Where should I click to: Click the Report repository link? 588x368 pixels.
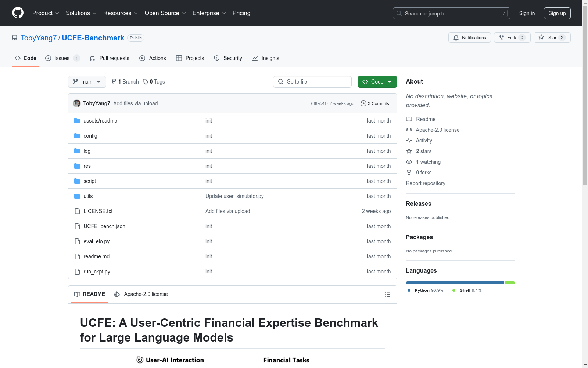pyautogui.click(x=426, y=183)
